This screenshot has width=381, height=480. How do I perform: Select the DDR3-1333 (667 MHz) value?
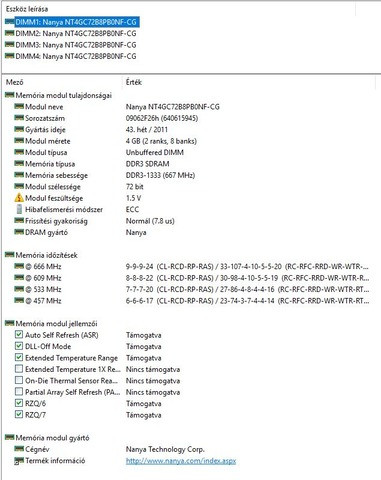coord(160,175)
